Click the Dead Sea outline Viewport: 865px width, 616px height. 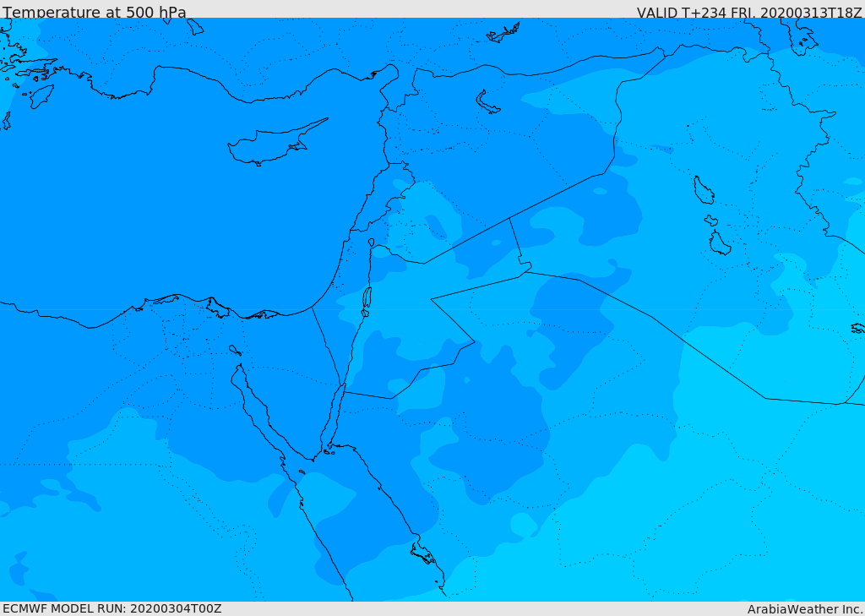point(367,298)
